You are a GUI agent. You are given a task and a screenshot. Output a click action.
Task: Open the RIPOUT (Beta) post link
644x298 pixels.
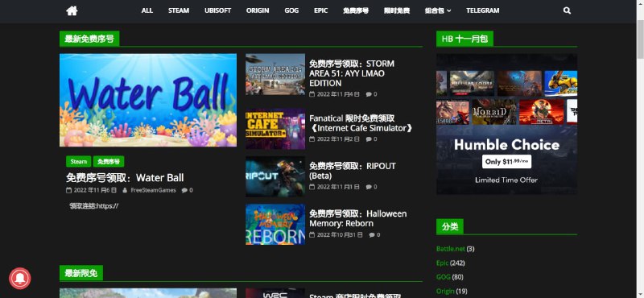(353, 171)
